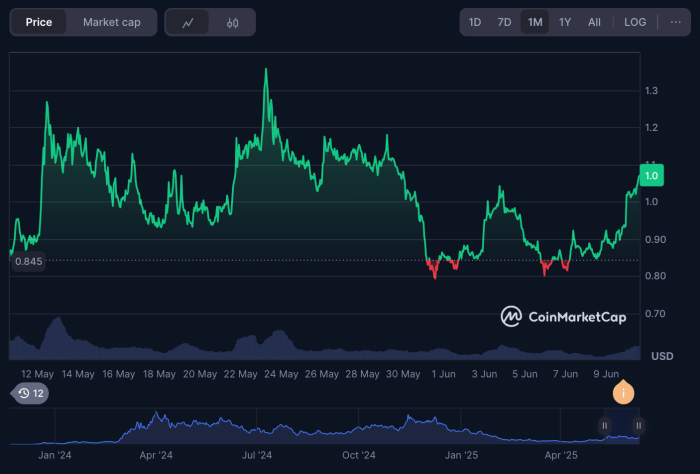Show the All time range
Screen dimensions: 700x474
coord(594,22)
